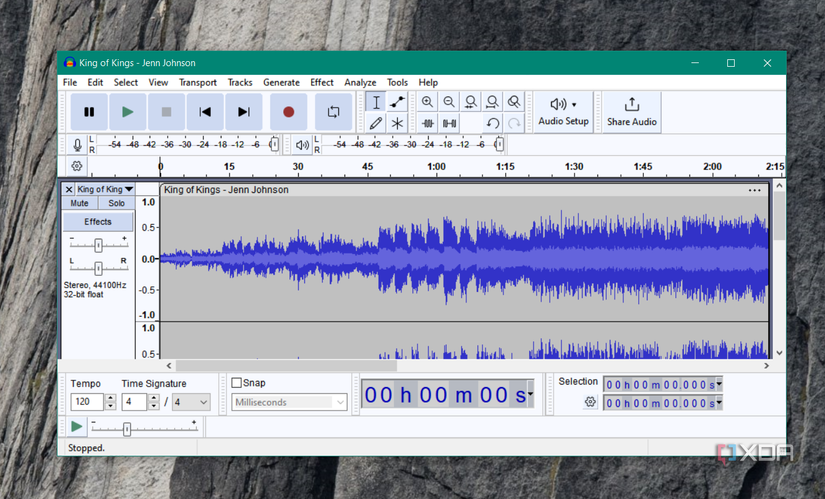Mute the King of Kings track
The height and width of the screenshot is (499, 825).
(79, 203)
